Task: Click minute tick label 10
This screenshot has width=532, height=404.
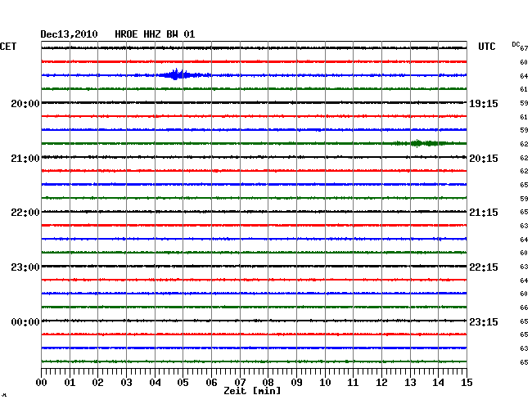Action: click(325, 383)
